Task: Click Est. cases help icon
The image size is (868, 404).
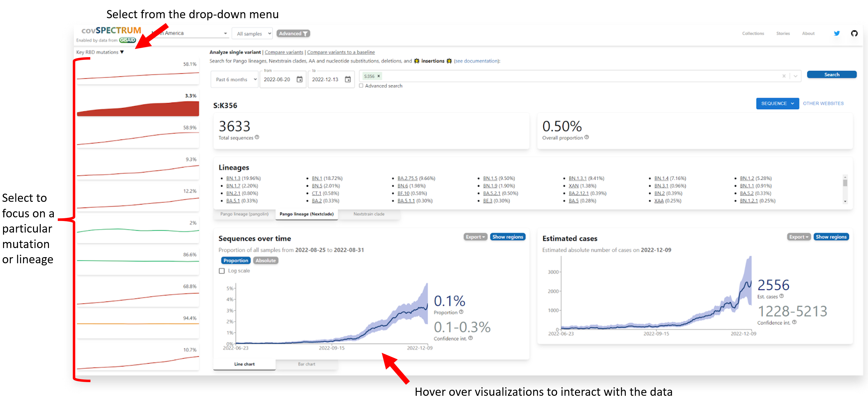Action: [x=782, y=296]
